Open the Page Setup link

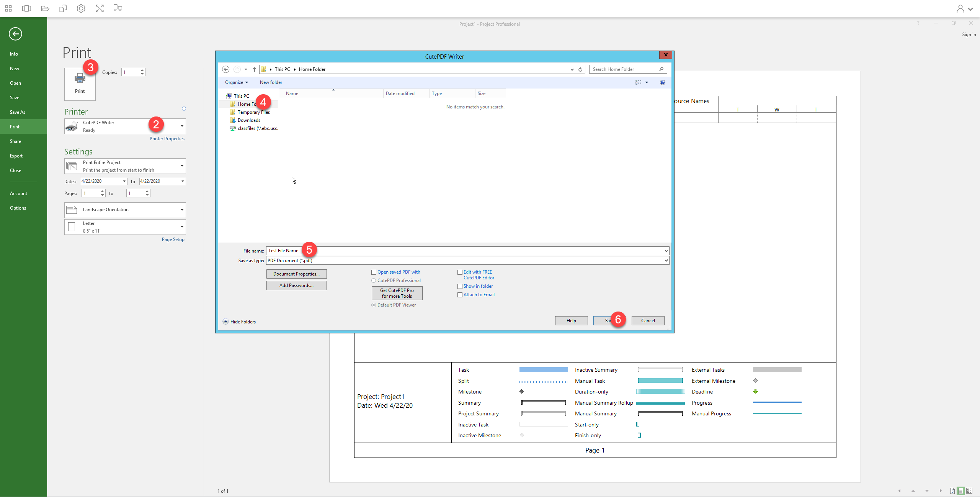pos(173,239)
